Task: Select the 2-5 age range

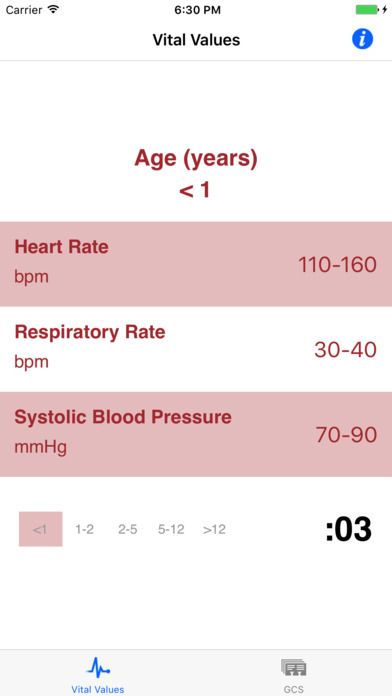Action: point(127,529)
